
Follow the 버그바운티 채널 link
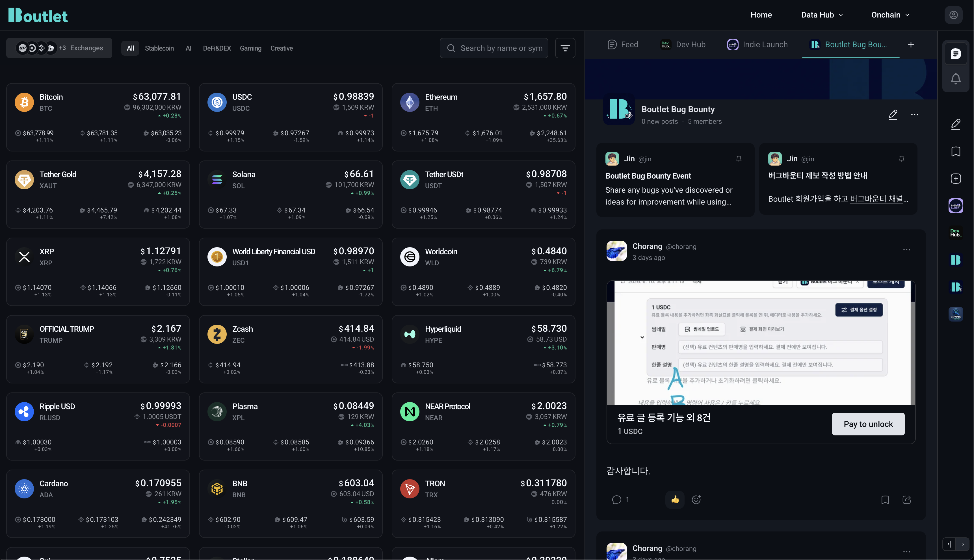[876, 199]
